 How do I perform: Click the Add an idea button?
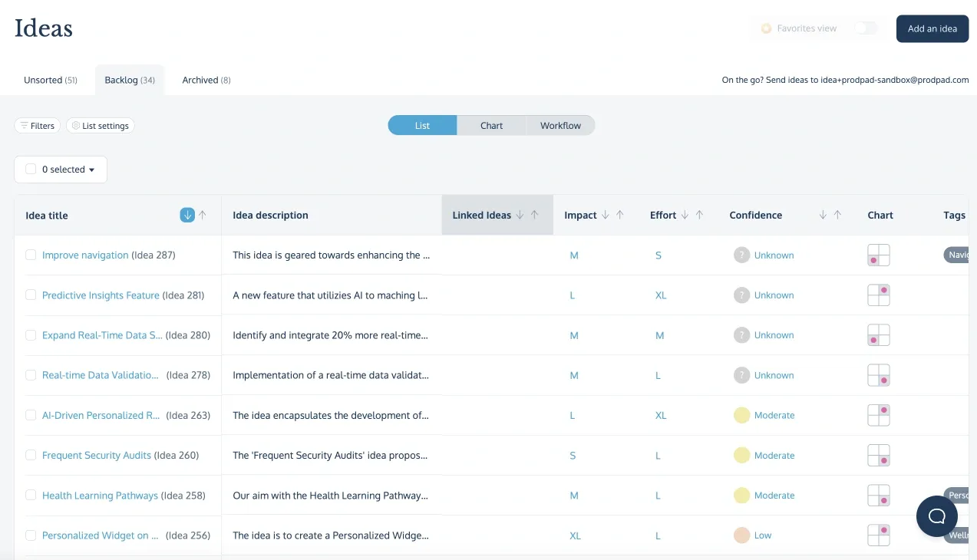pyautogui.click(x=932, y=28)
